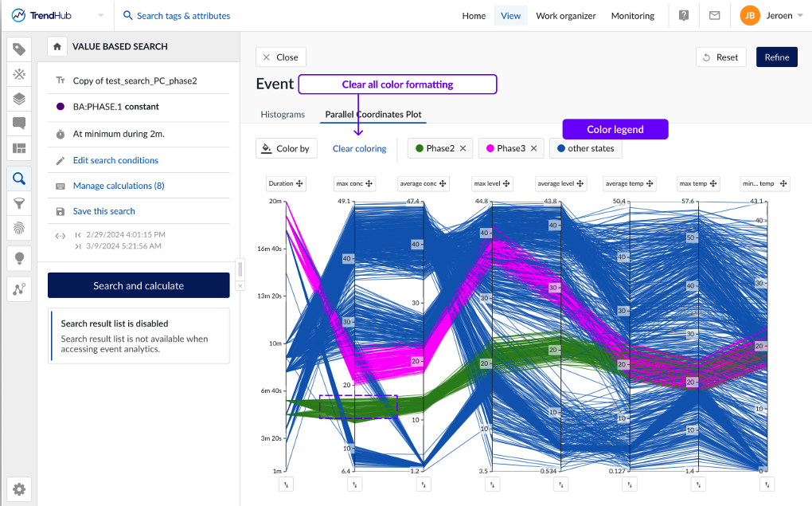The width and height of the screenshot is (812, 506).
Task: Open the Color by dropdown
Action: (287, 149)
